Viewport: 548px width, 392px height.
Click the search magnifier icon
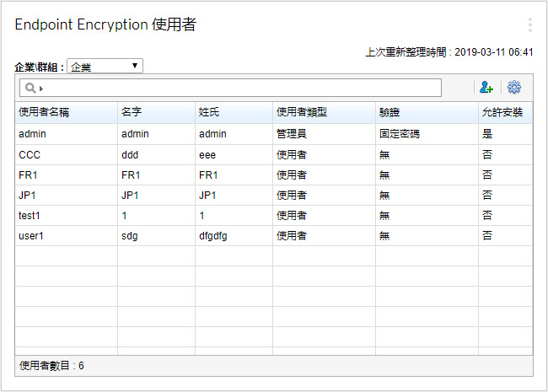tap(30, 88)
